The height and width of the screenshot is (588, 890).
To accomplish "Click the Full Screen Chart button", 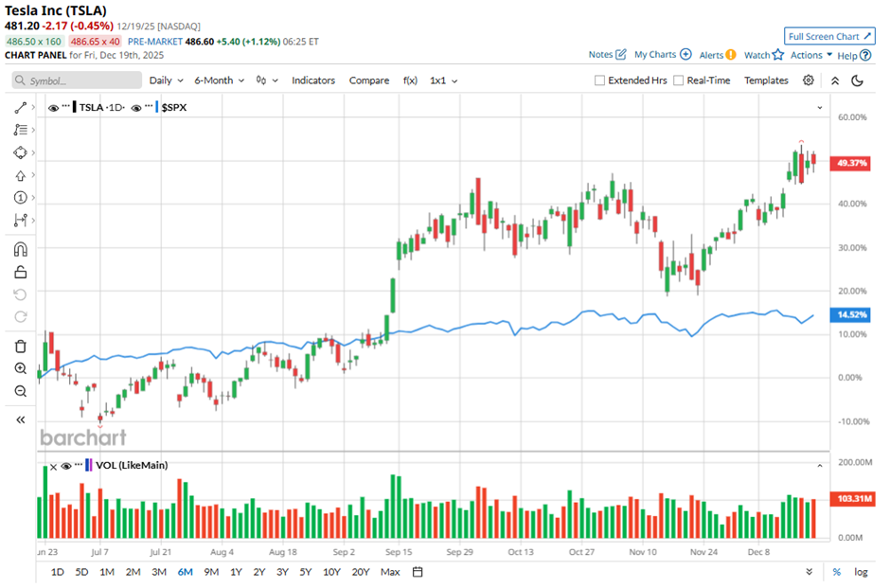I will tap(828, 36).
